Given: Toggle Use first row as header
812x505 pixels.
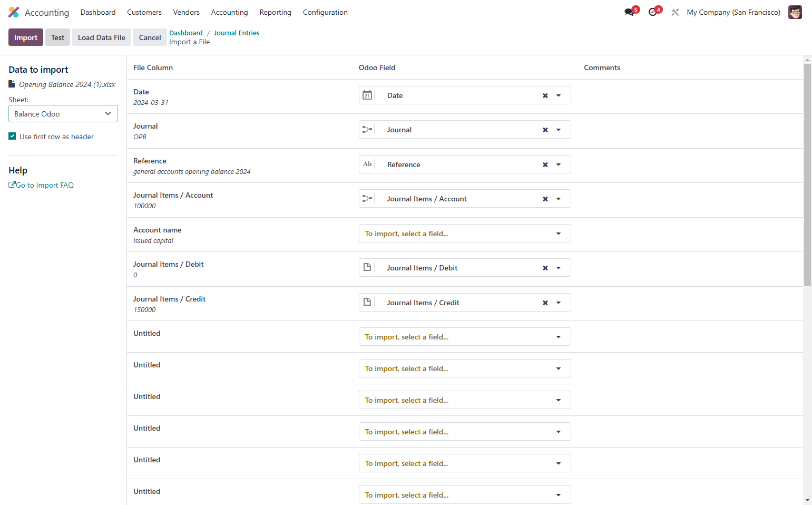Looking at the screenshot, I should point(12,136).
